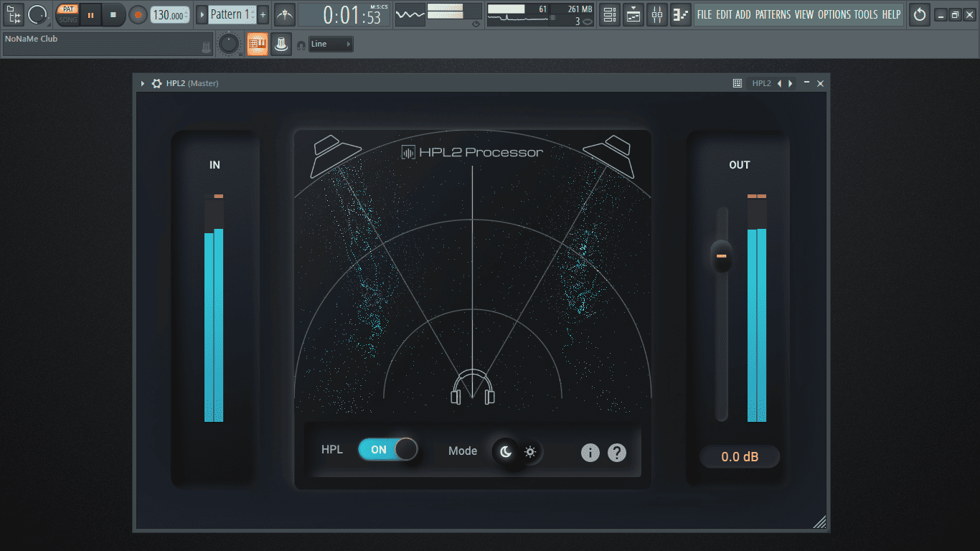Image resolution: width=980 pixels, height=551 pixels.
Task: Open the Piano roll icon
Action: [x=681, y=14]
